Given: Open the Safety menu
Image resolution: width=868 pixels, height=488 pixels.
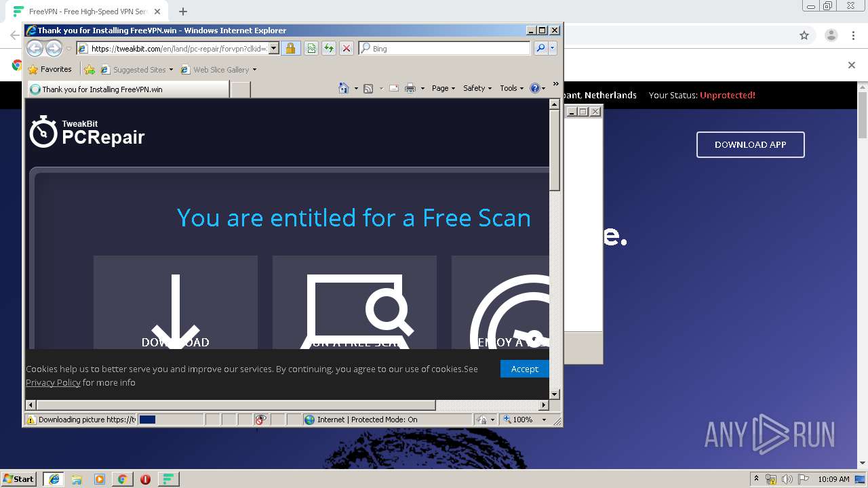Looking at the screenshot, I should (477, 88).
